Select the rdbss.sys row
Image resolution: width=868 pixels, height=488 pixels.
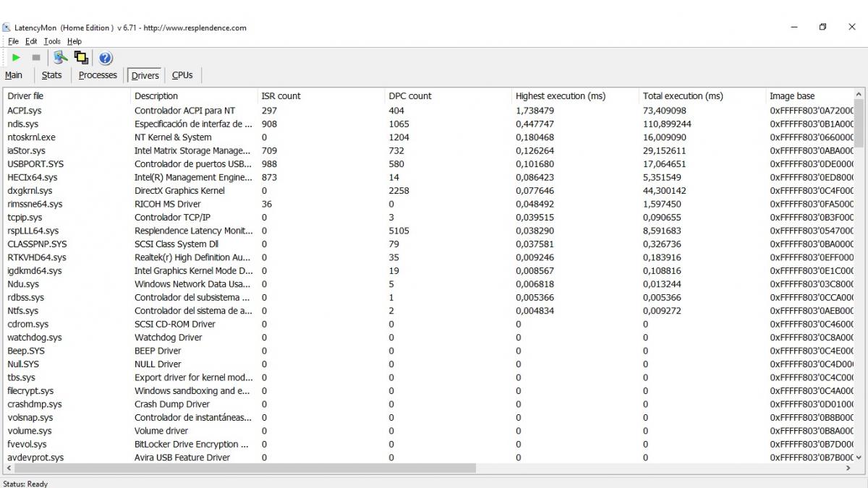pos(429,297)
